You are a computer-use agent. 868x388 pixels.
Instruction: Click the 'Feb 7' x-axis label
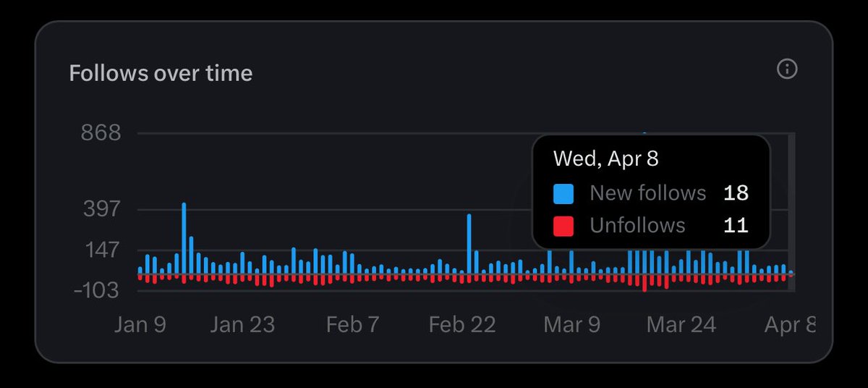click(352, 324)
